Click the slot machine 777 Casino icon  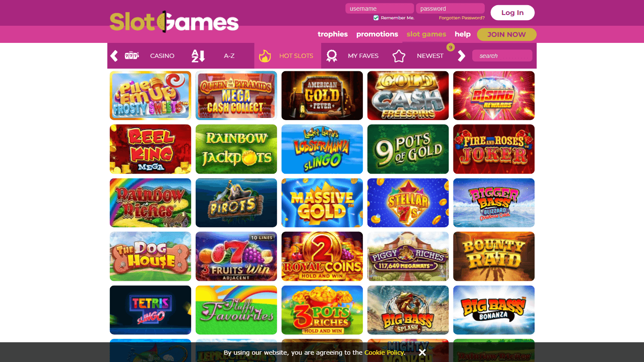point(132,55)
